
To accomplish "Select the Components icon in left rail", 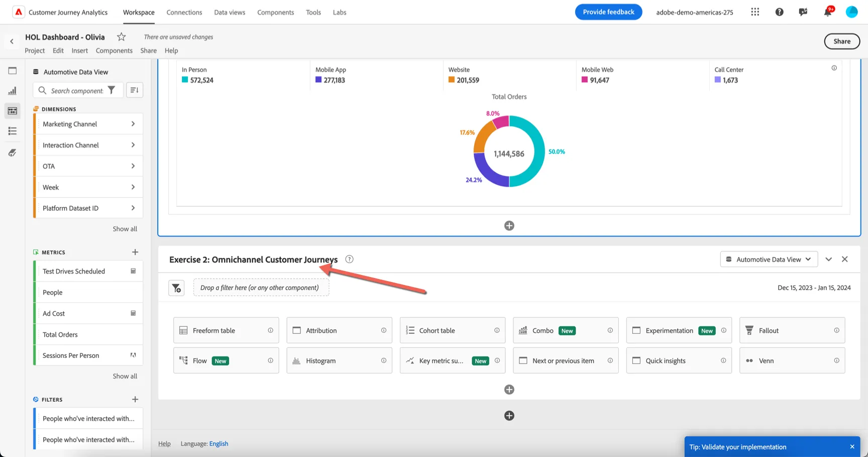I will 13,111.
